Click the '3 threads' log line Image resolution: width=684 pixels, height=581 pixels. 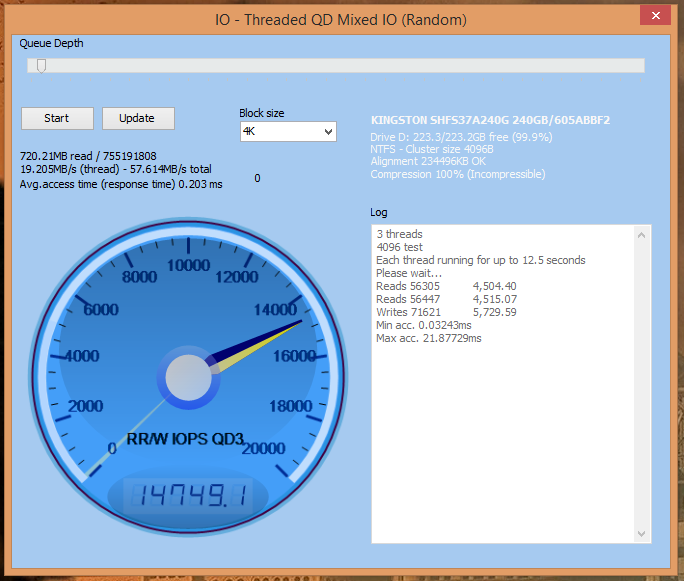click(x=400, y=234)
